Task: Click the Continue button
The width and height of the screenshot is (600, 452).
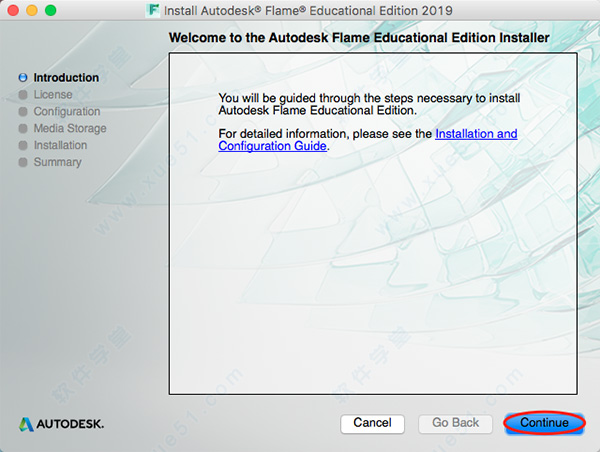Action: click(544, 423)
